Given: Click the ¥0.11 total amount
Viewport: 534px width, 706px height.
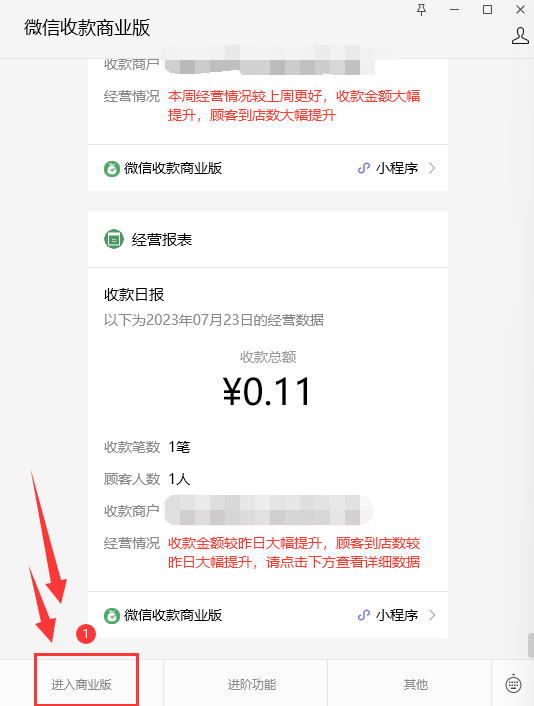Looking at the screenshot, I should tap(267, 392).
